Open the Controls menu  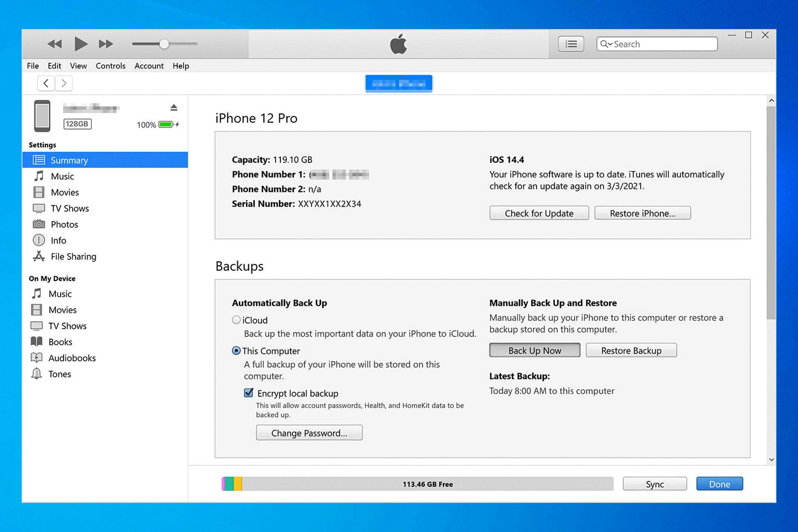point(110,66)
